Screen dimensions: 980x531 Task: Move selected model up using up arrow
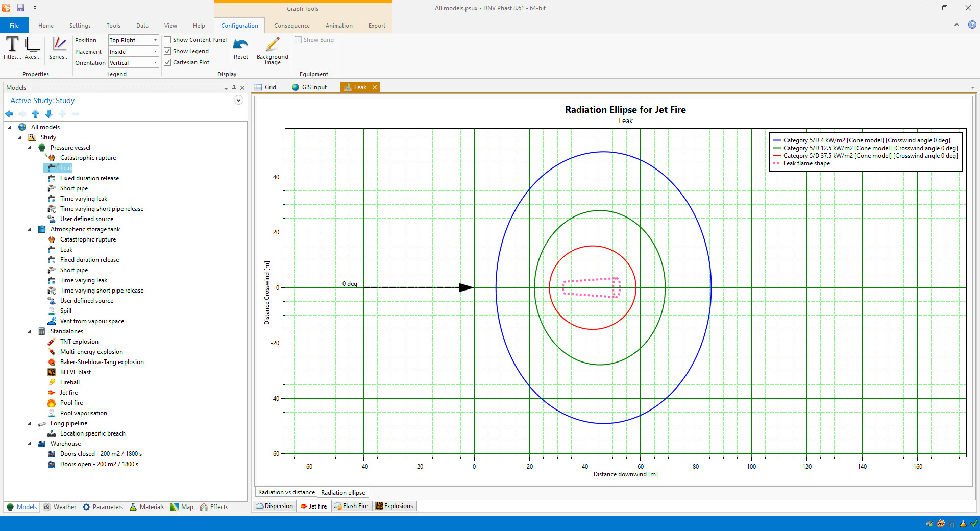[x=35, y=114]
